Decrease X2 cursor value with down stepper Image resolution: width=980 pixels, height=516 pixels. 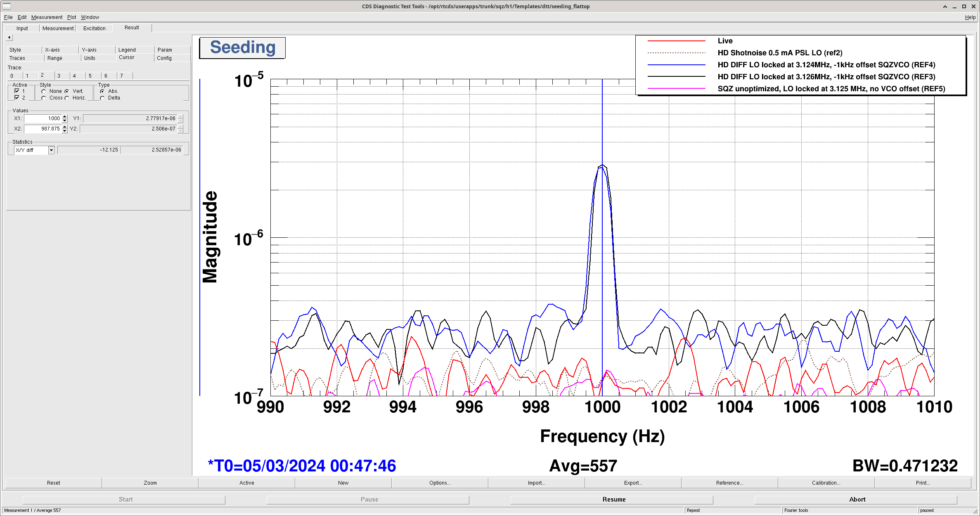pyautogui.click(x=65, y=131)
